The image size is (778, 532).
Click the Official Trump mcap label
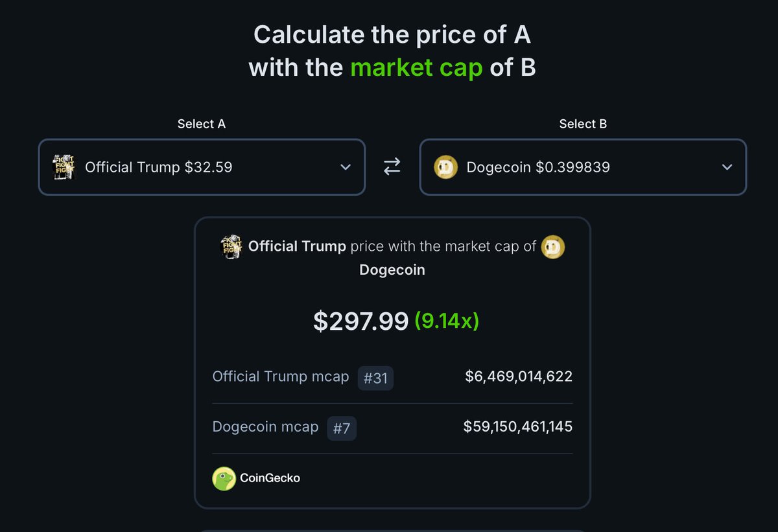[x=281, y=376]
